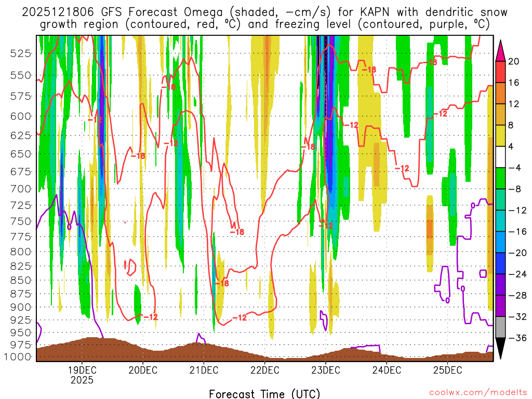Click the 525 pressure level axis label

(x=20, y=54)
